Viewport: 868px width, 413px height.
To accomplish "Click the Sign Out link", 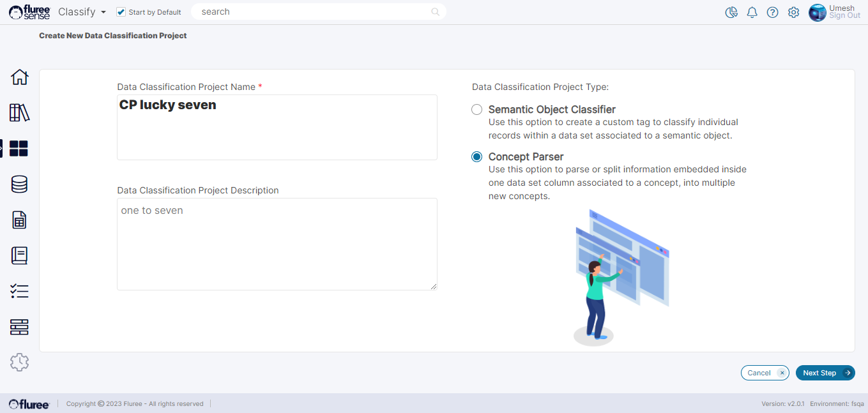I will click(844, 16).
